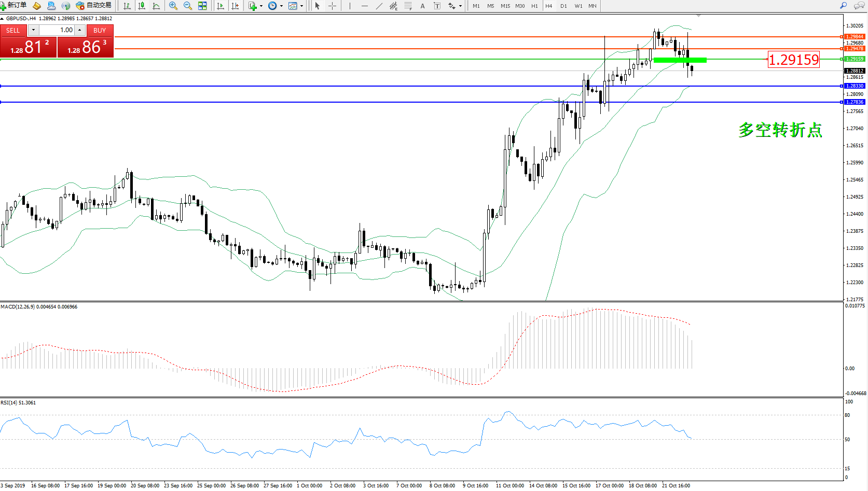The height and width of the screenshot is (491, 868).
Task: Select the crosshair tool
Action: coord(332,6)
